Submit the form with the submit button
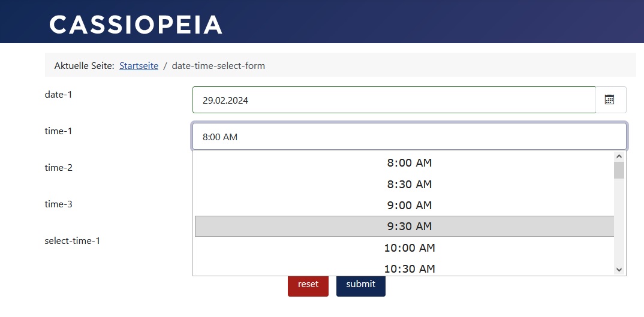The image size is (644, 317). point(360,284)
